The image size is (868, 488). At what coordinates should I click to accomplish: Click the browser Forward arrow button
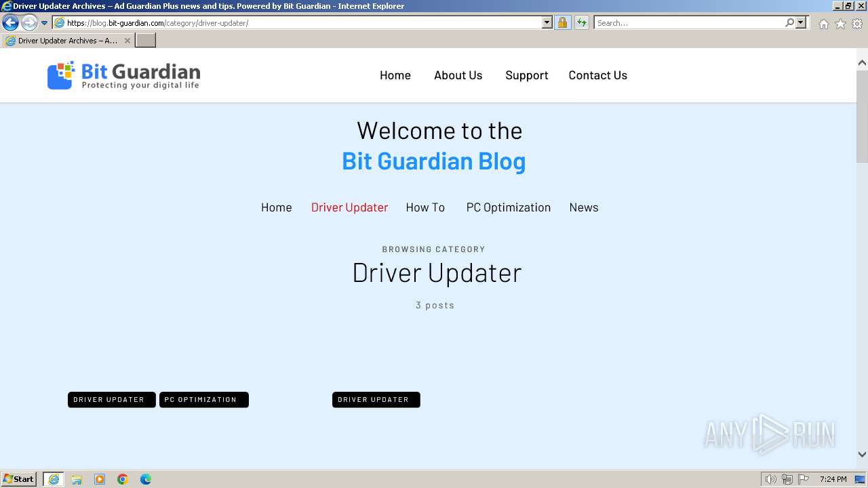coord(29,22)
